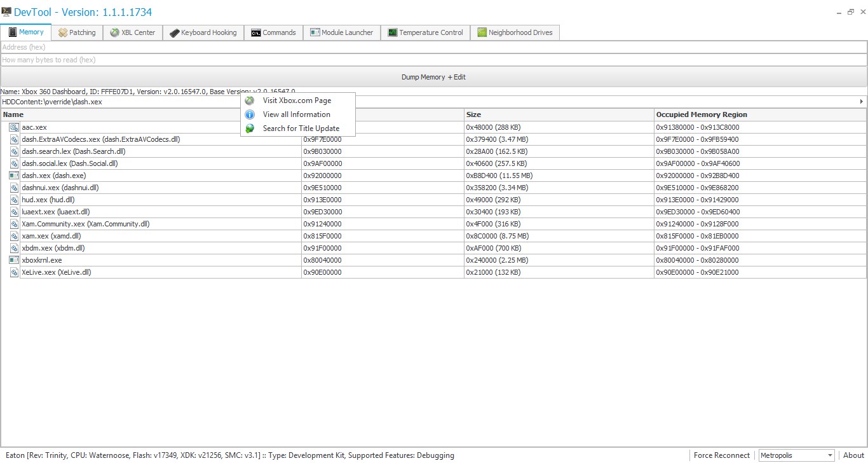
Task: Go to the Module Launcher tab
Action: [342, 32]
